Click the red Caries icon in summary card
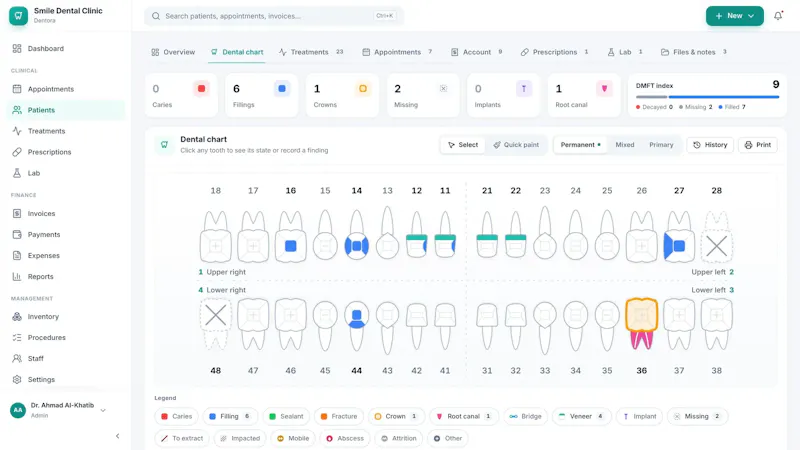The width and height of the screenshot is (800, 450). click(x=202, y=89)
